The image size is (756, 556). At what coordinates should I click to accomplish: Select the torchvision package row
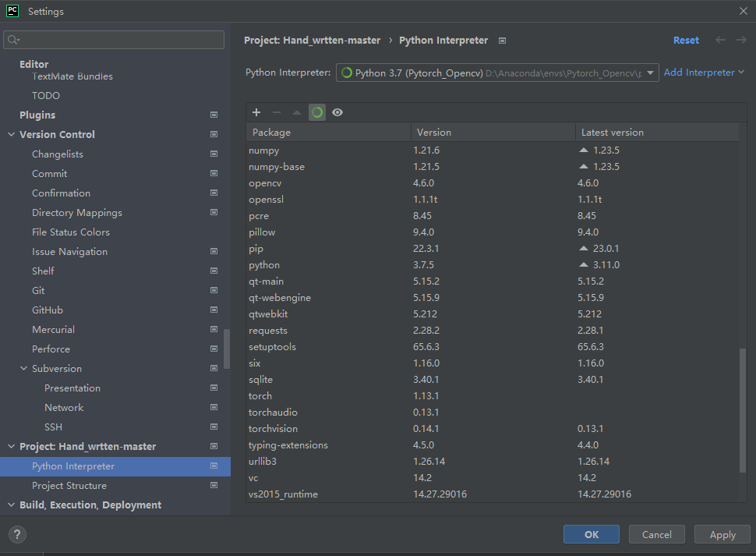[493, 429]
